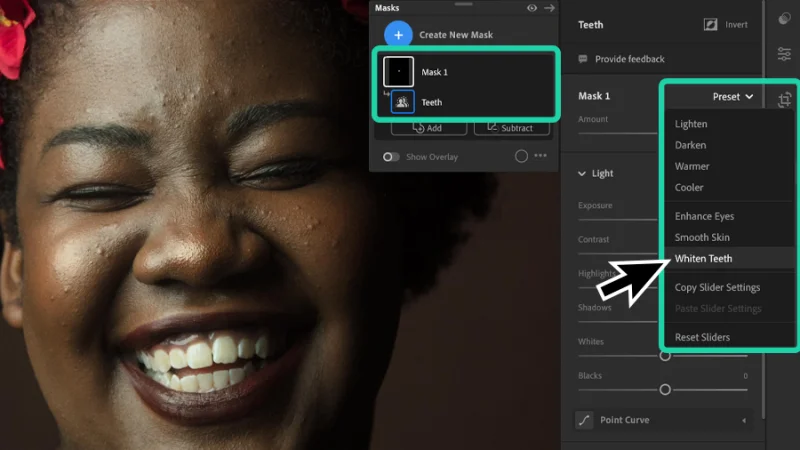Click the right panel vertical scrollbar
This screenshot has height=450, width=800.
[763, 209]
